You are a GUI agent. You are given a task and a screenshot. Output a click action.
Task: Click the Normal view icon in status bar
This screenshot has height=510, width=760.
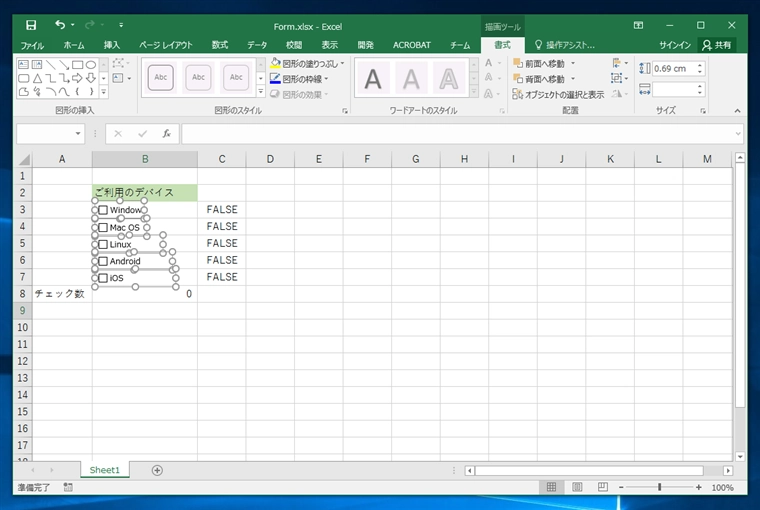pyautogui.click(x=552, y=487)
